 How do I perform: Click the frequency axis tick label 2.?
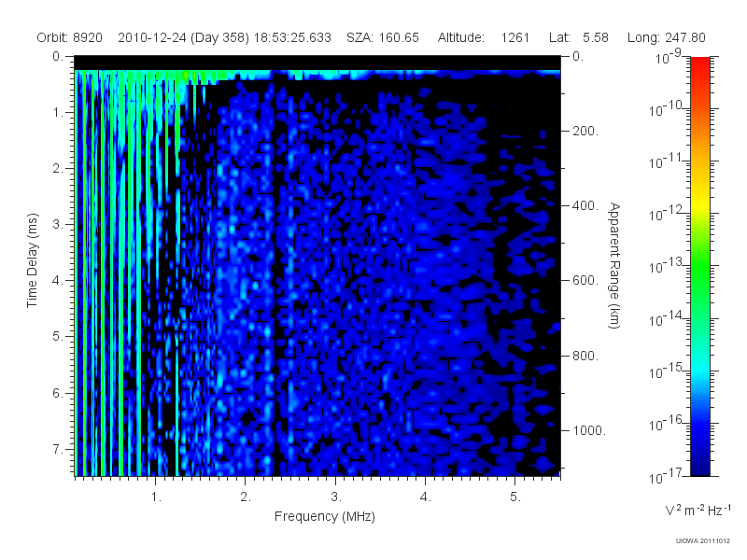pyautogui.click(x=246, y=497)
